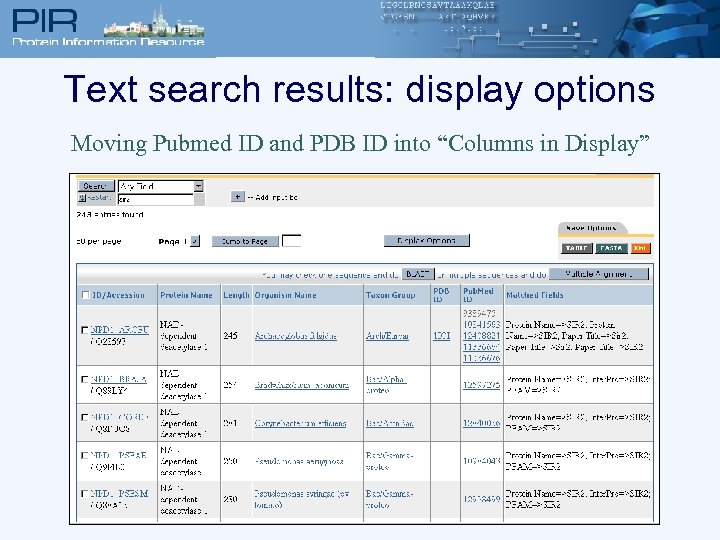The width and height of the screenshot is (720, 540).
Task: Click the Length column header
Action: pyautogui.click(x=236, y=295)
